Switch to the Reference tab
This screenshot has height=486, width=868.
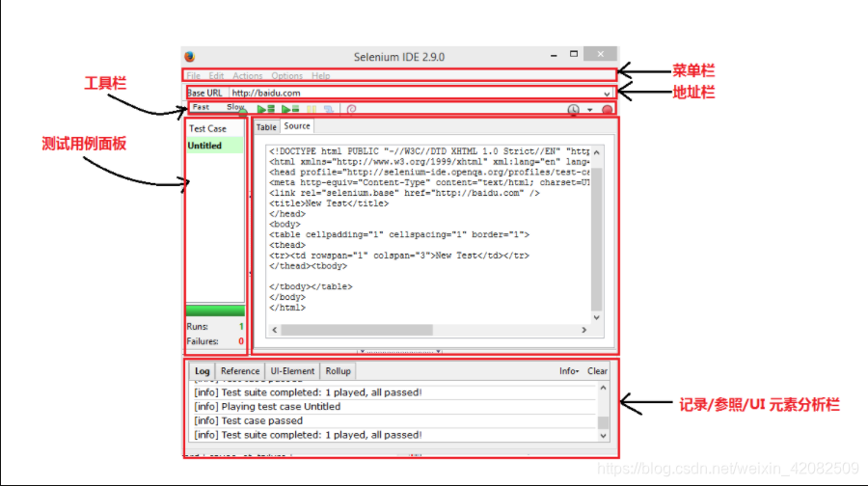(240, 371)
